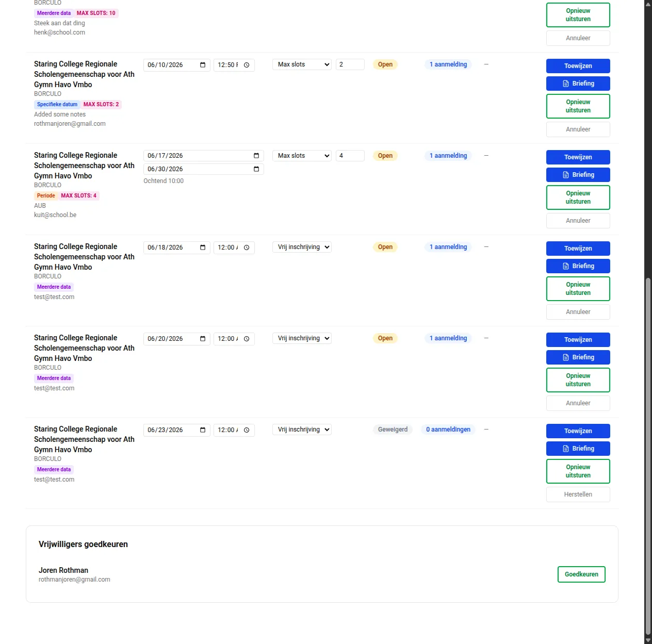Open 1 aanmelding link in 06/10/2026 row
Screen dimensions: 652x644
click(x=448, y=64)
